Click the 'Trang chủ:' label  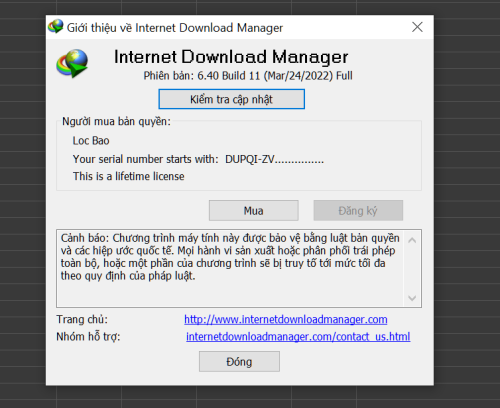tap(82, 319)
